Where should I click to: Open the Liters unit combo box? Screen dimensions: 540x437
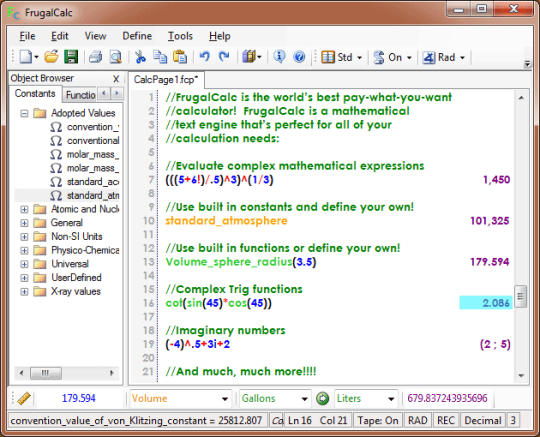(x=366, y=398)
